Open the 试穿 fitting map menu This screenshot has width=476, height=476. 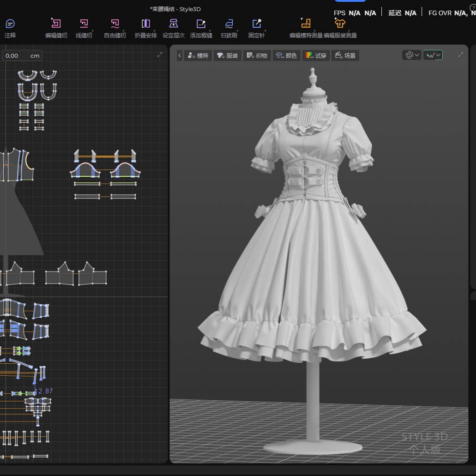316,55
